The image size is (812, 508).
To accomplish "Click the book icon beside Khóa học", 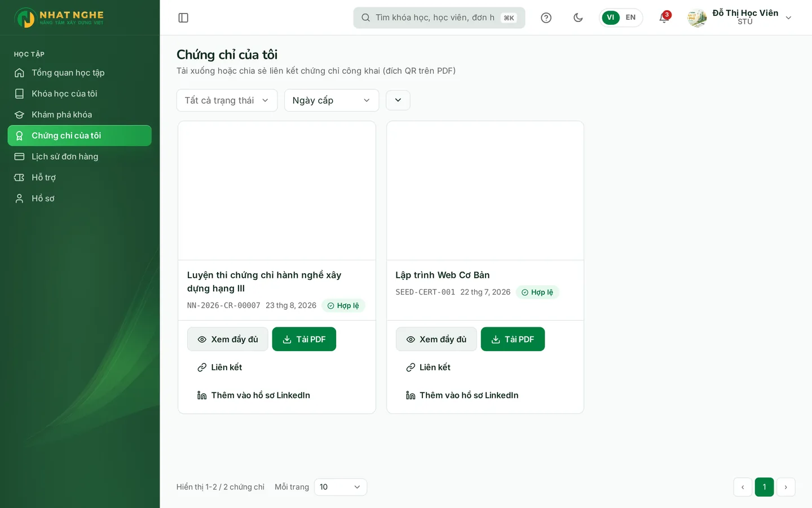I will click(19, 94).
